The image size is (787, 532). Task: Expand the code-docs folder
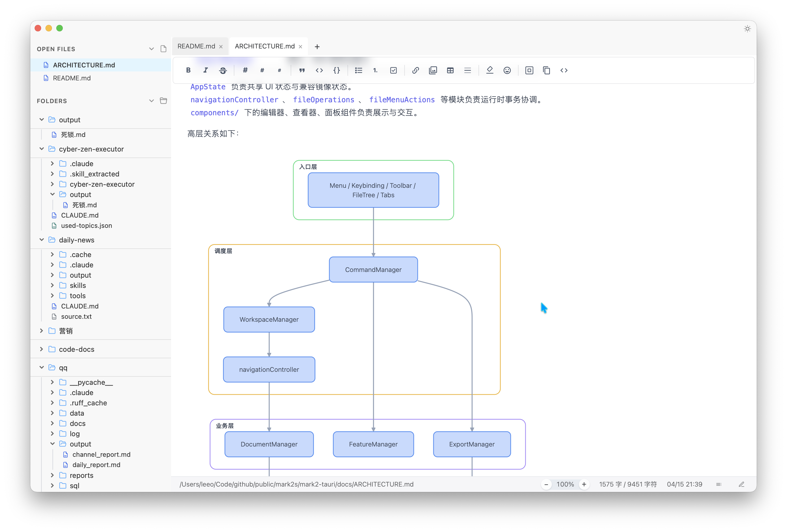click(42, 349)
